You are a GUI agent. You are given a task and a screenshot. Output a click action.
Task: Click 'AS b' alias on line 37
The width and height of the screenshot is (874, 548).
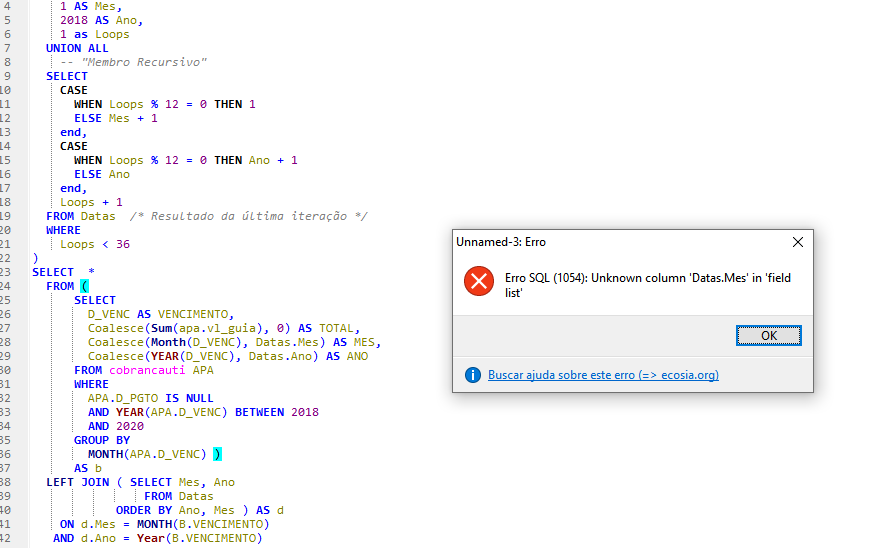point(88,468)
